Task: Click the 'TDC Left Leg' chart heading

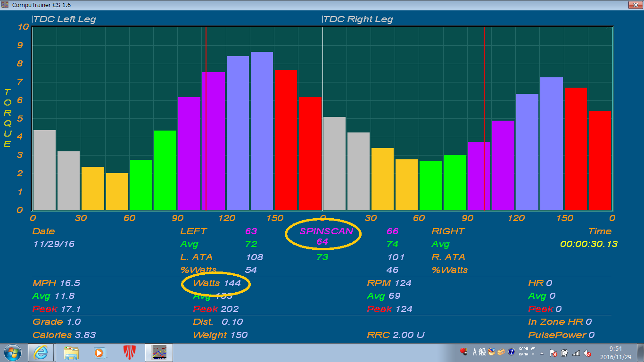Action: (x=65, y=19)
